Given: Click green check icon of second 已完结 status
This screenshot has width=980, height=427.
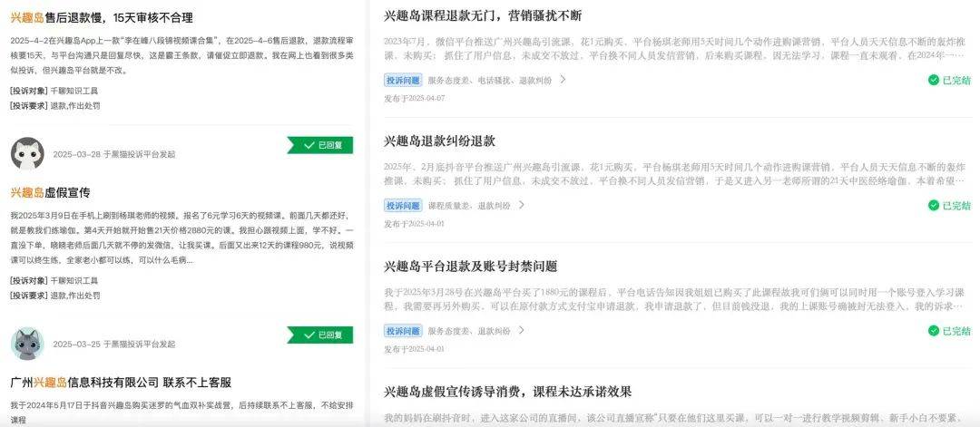Looking at the screenshot, I should coord(934,206).
